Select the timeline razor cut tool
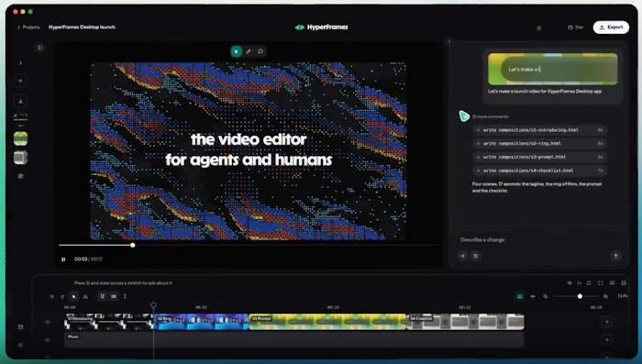642x364 pixels. pyautogui.click(x=85, y=296)
